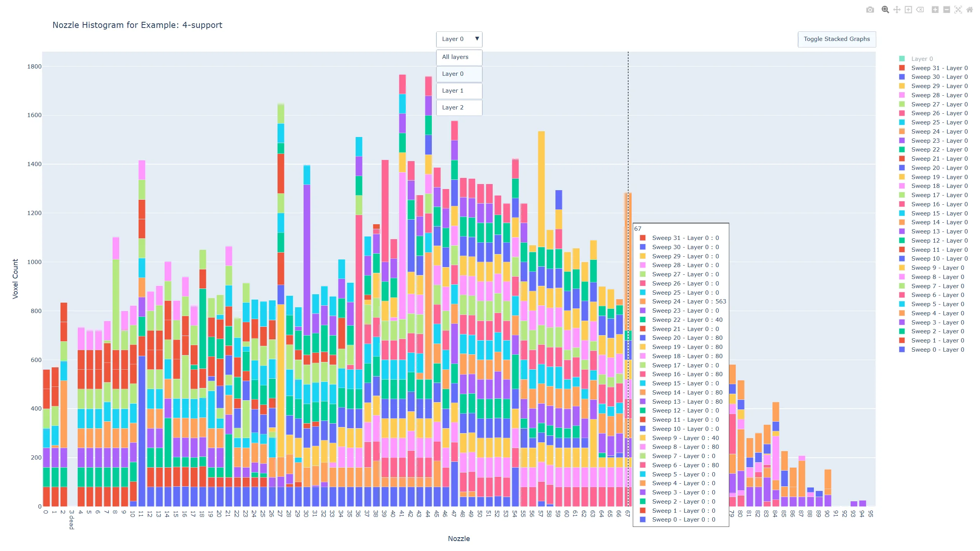Click the grayed Layer 0 legend header
980x551 pixels.
coord(921,59)
